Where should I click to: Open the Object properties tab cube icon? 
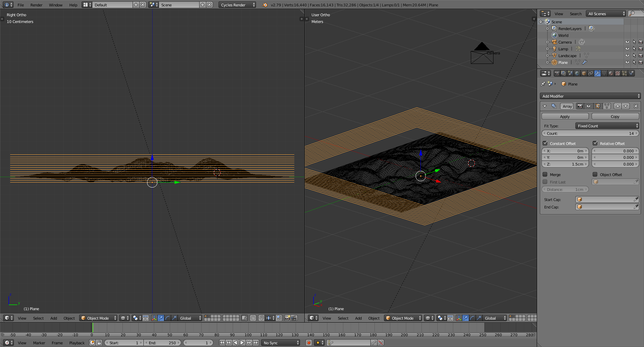584,73
